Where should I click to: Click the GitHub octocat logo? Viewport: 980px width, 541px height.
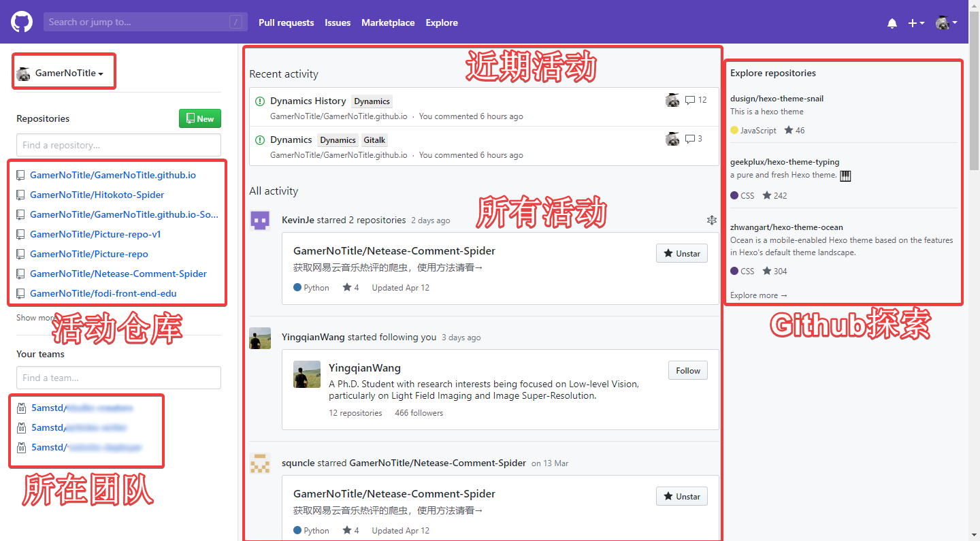21,21
